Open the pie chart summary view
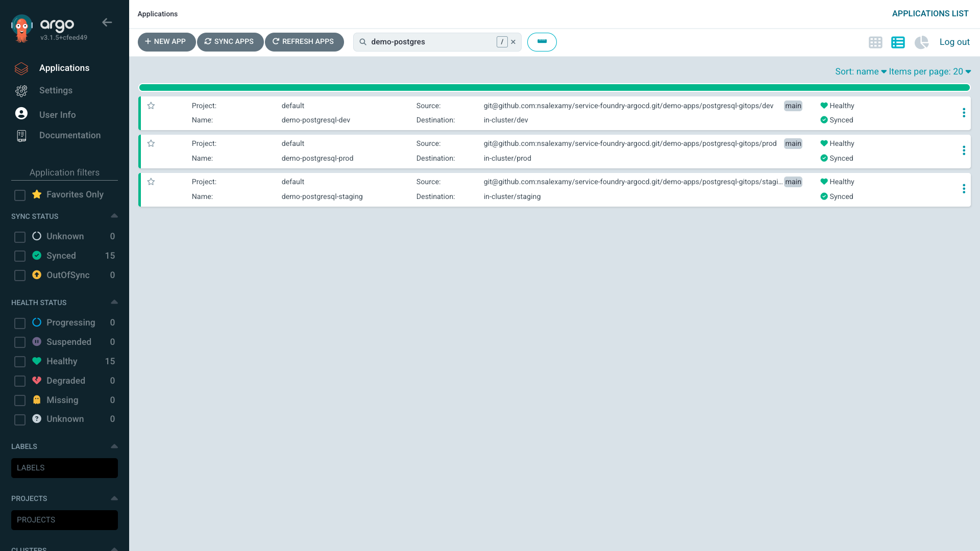980x551 pixels. pyautogui.click(x=922, y=42)
